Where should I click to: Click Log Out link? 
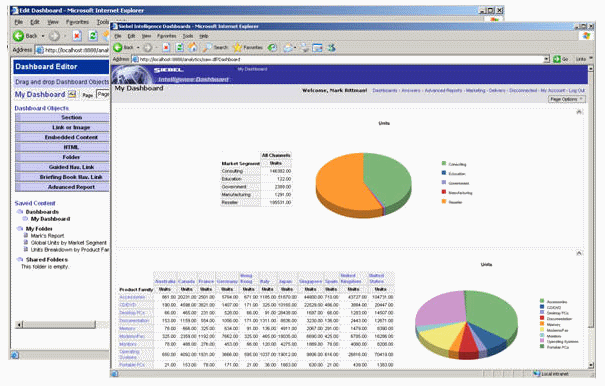[577, 90]
